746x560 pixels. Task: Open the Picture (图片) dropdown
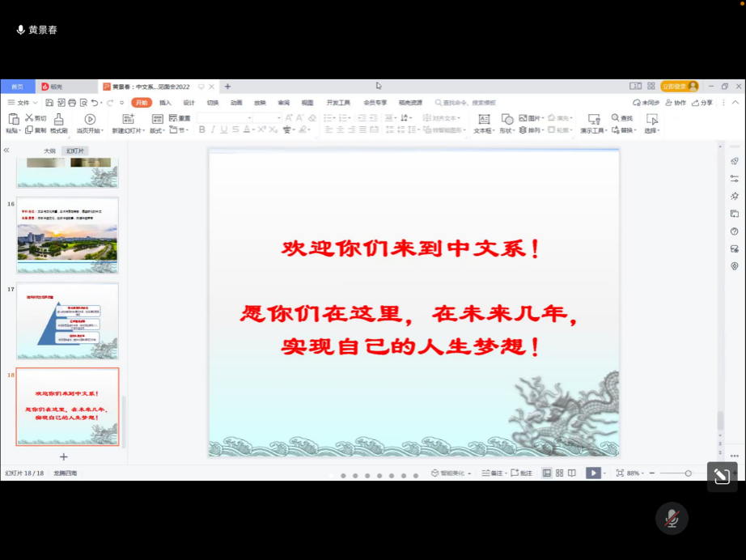point(531,118)
